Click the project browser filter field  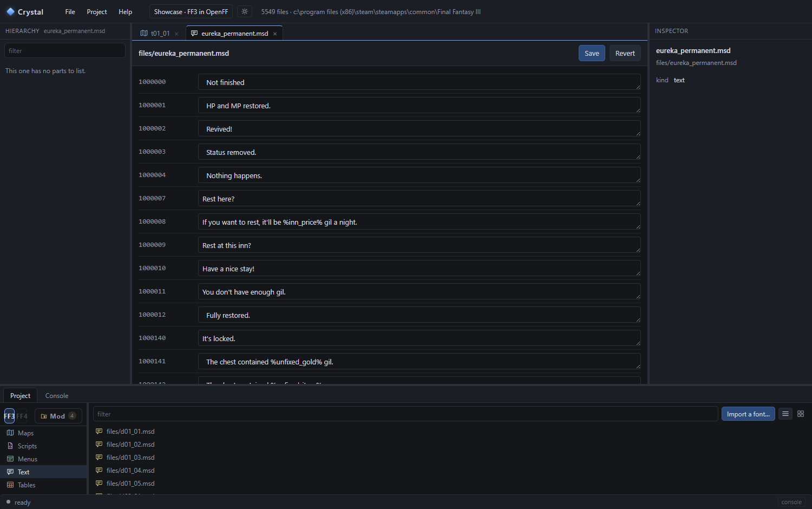coord(405,414)
